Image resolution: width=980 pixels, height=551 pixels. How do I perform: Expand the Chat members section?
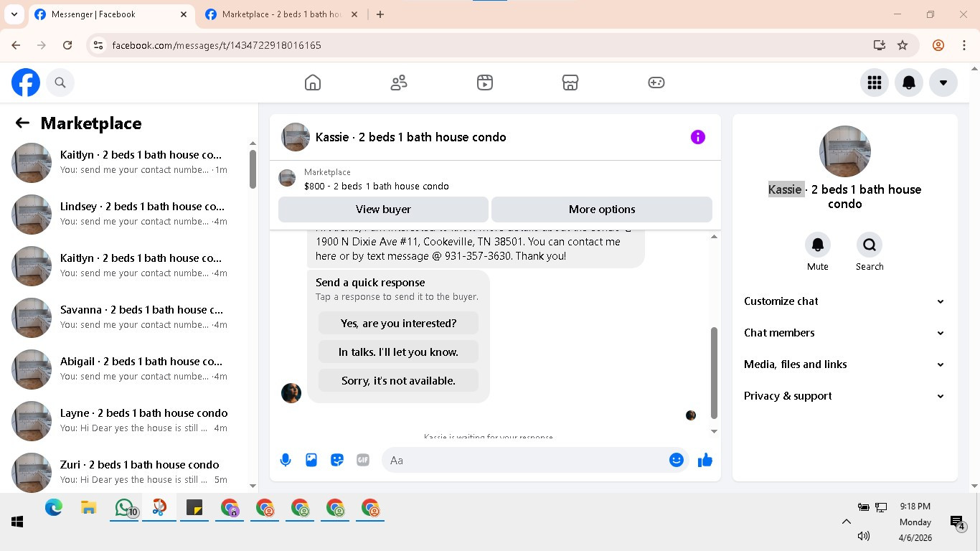(845, 333)
